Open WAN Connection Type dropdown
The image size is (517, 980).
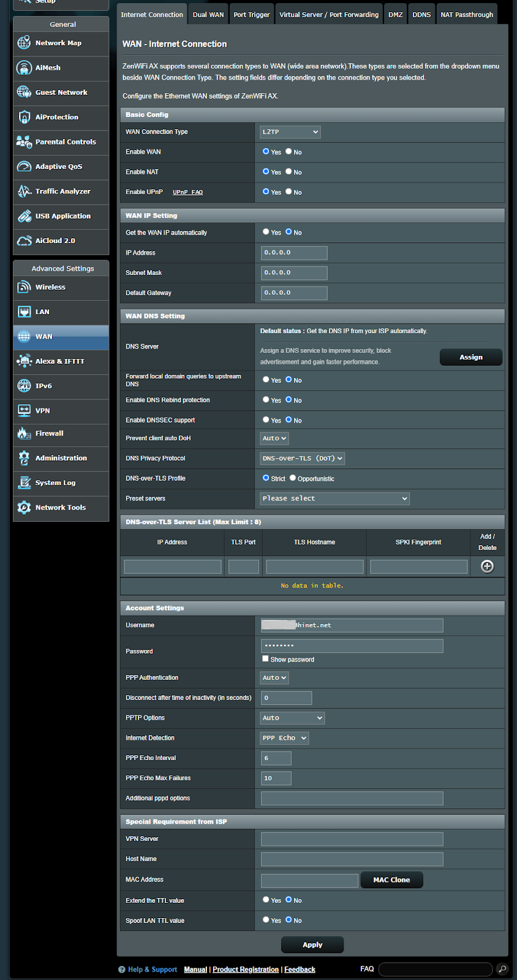click(x=290, y=132)
